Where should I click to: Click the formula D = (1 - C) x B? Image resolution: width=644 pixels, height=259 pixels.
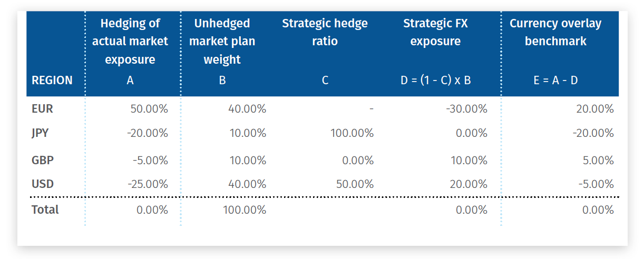click(435, 81)
